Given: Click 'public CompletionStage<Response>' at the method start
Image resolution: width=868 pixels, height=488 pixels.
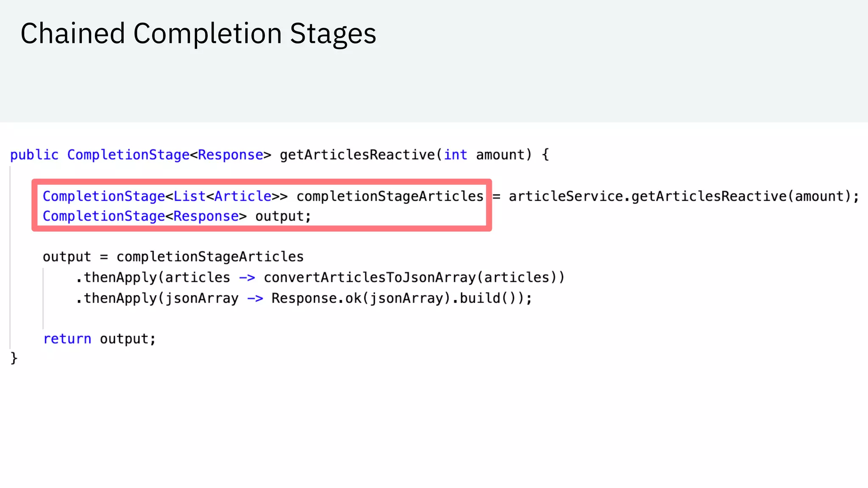Looking at the screenshot, I should [141, 155].
